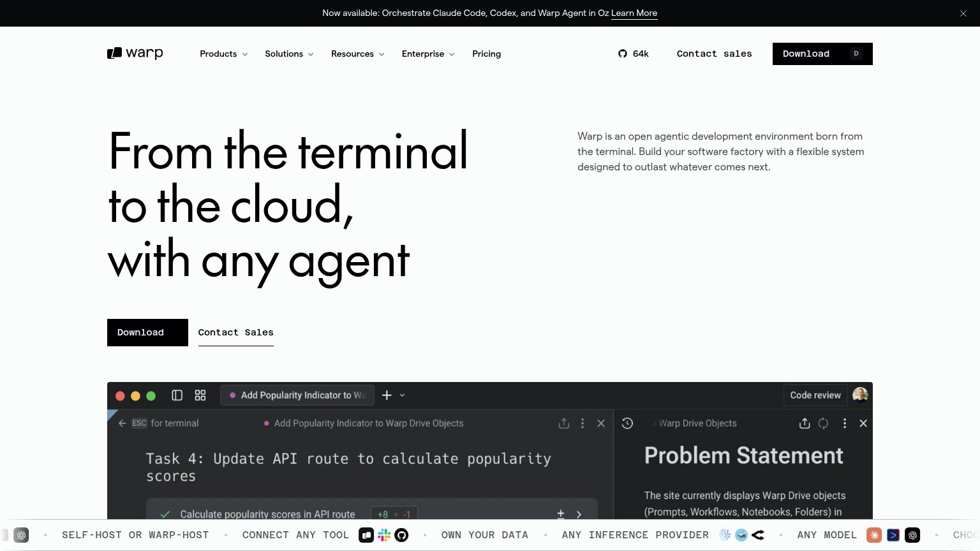Open the underlined Contact Sales link
Image resolution: width=980 pixels, height=551 pixels.
click(236, 333)
